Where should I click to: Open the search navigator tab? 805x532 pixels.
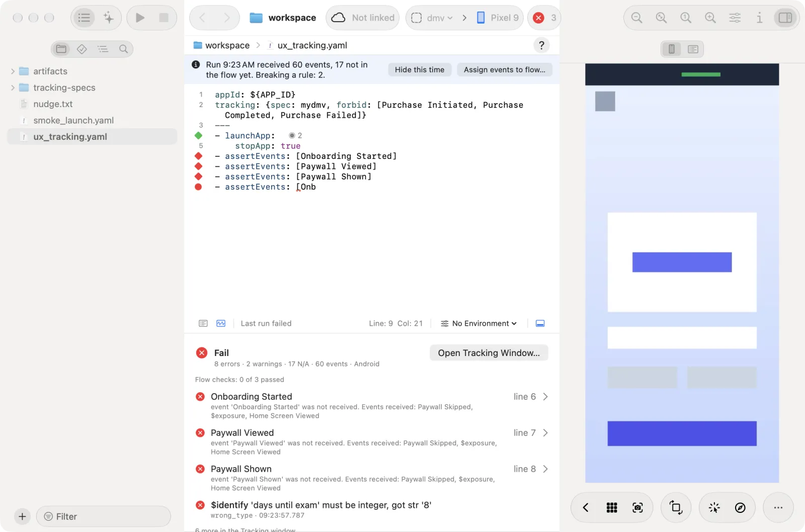tap(123, 49)
